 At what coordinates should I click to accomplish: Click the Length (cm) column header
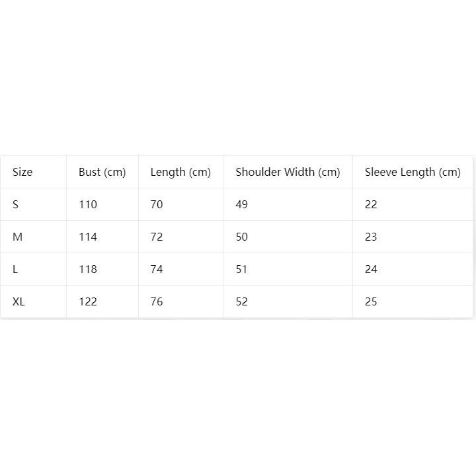click(x=180, y=172)
